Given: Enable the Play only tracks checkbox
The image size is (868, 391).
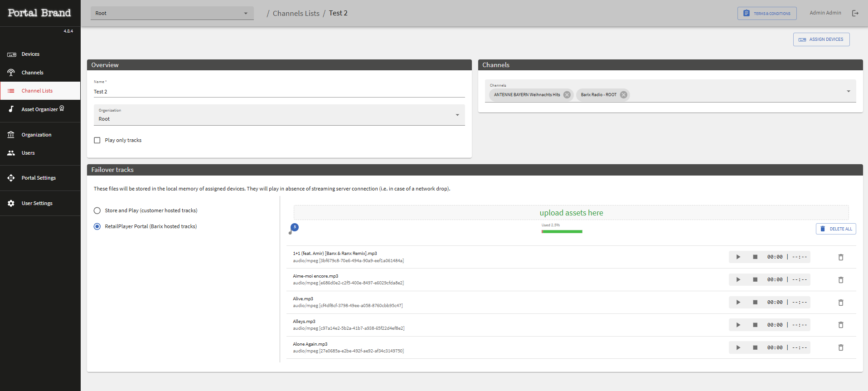Looking at the screenshot, I should tap(97, 140).
